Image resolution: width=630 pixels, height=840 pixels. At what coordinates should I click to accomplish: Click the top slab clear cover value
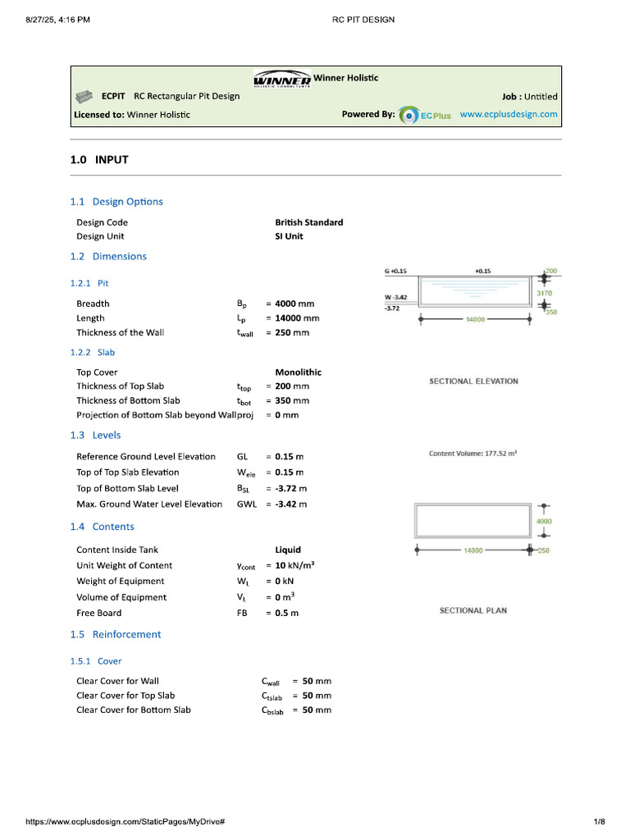pos(317,696)
